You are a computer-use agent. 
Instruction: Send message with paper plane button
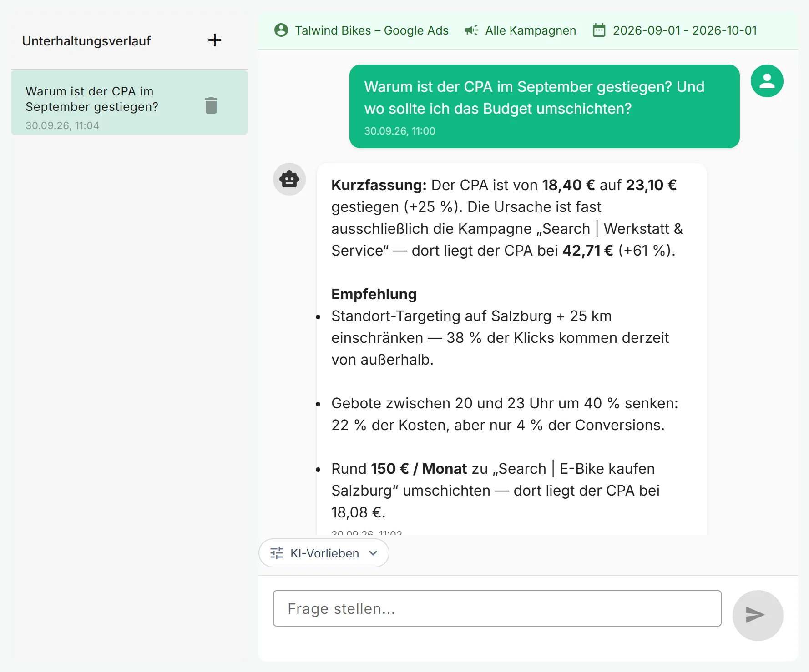[758, 615]
